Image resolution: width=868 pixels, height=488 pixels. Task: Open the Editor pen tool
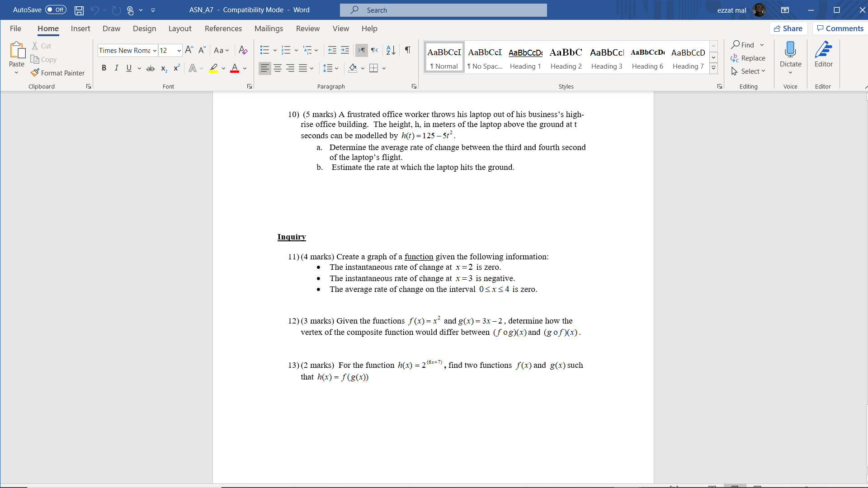[823, 51]
